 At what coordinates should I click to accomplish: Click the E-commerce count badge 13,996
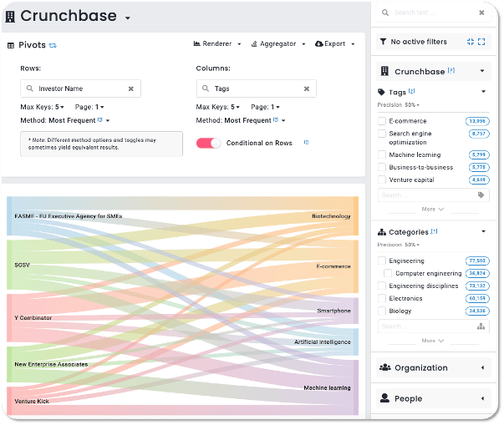477,121
